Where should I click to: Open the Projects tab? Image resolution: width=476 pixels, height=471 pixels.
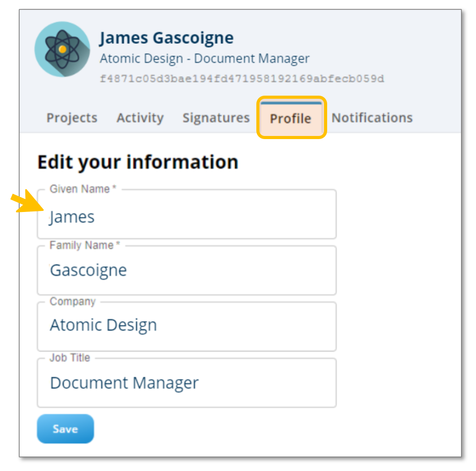[x=72, y=118]
